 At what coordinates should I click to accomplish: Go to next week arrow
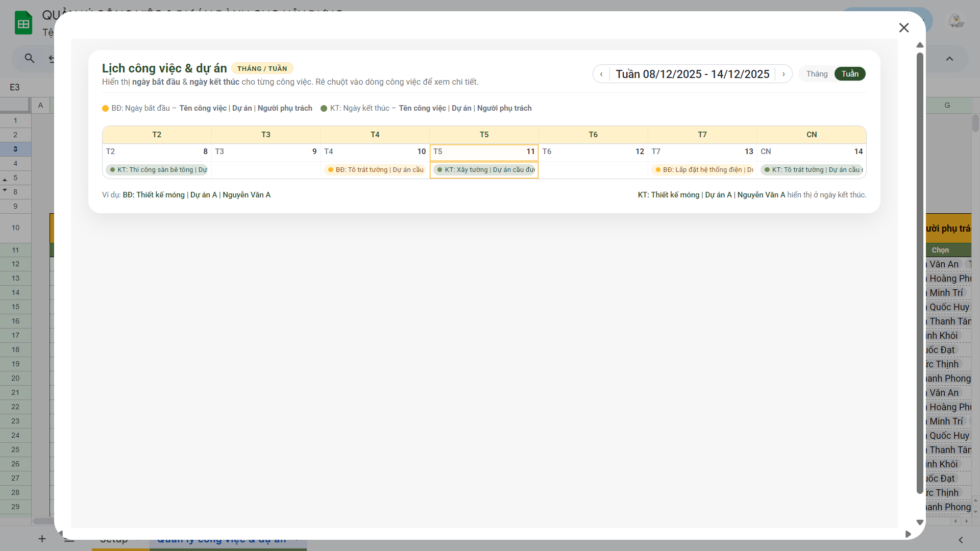click(x=783, y=74)
